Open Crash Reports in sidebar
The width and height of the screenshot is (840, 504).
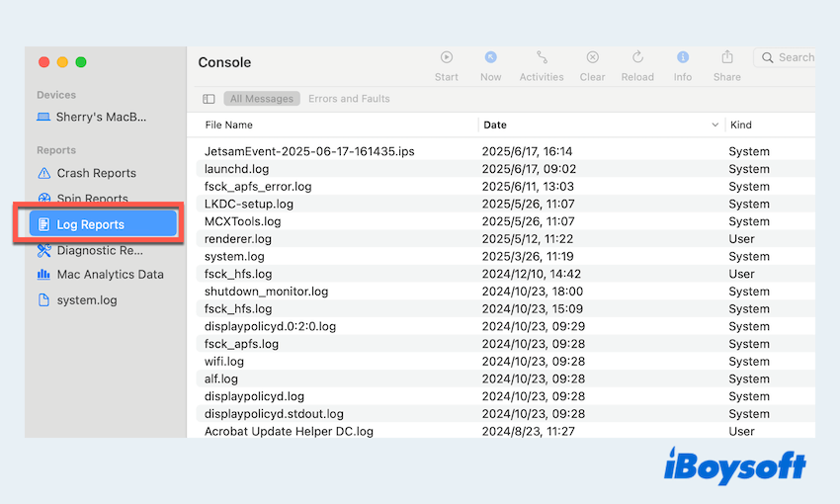(x=96, y=174)
